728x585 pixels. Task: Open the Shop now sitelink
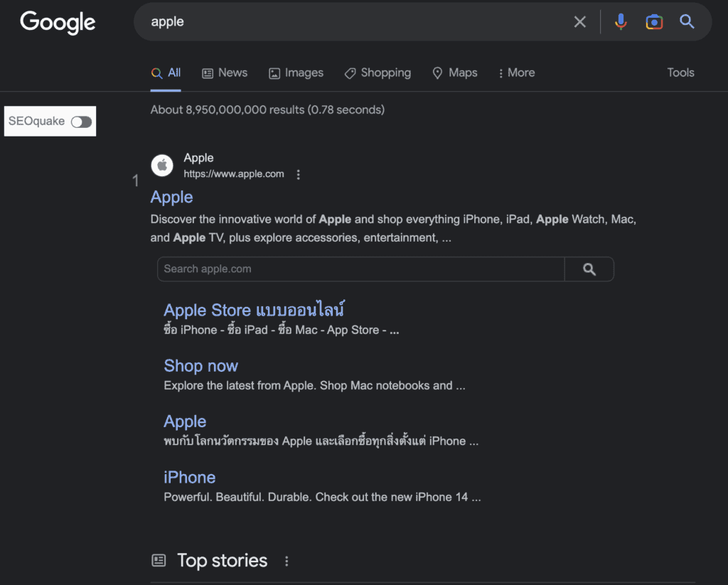(201, 366)
